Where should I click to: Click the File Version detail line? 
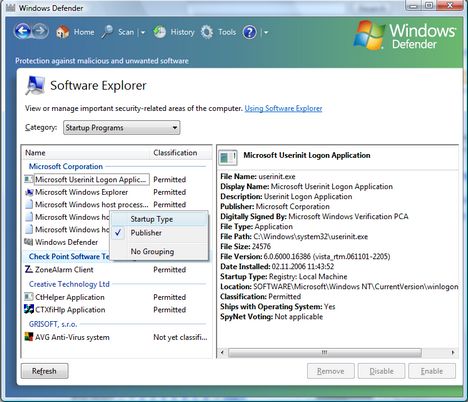coord(305,256)
